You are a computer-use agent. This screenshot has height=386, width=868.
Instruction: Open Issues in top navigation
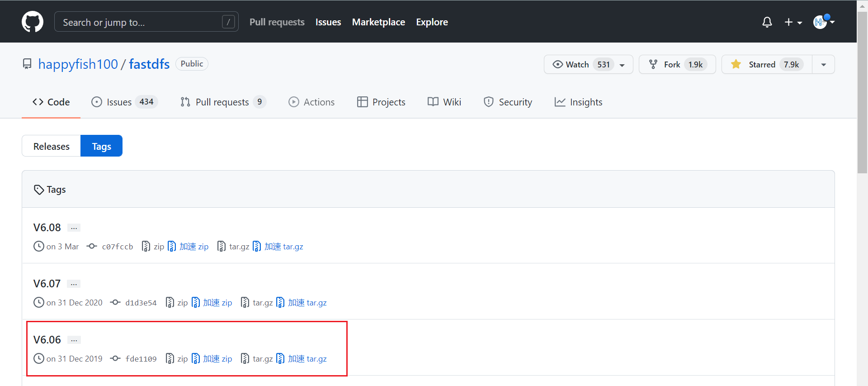click(328, 22)
